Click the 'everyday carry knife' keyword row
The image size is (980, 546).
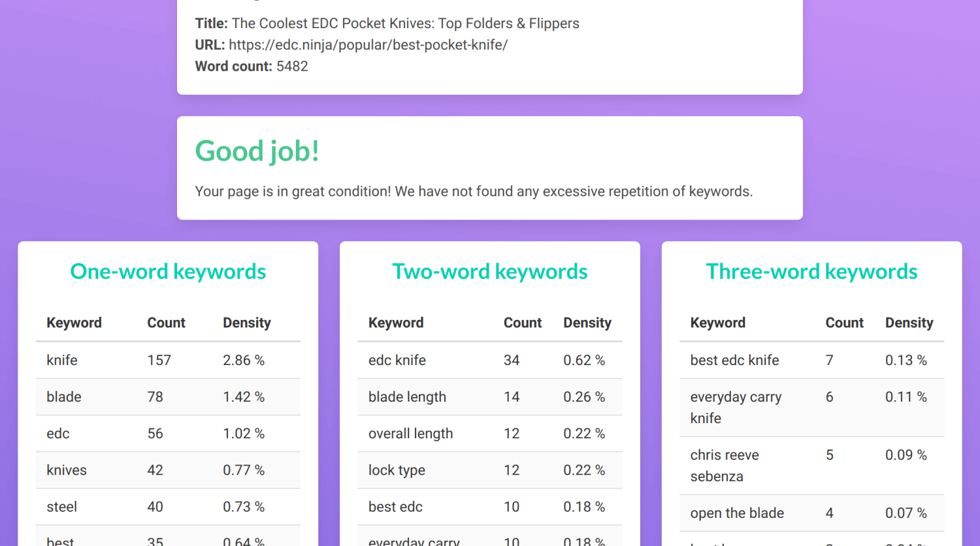pos(811,408)
